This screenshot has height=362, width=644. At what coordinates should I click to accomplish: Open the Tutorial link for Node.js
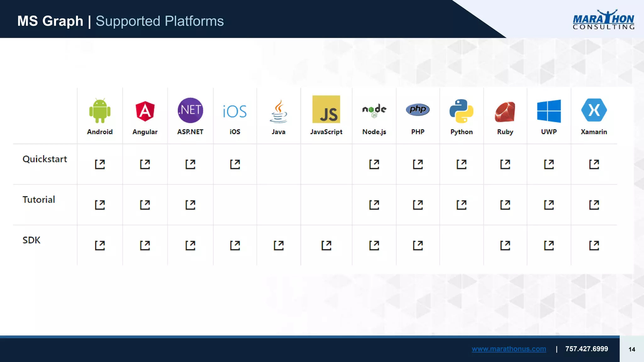(374, 205)
